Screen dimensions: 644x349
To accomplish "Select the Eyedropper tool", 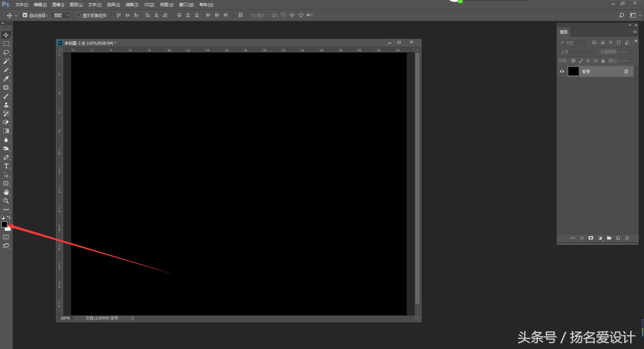I will pos(6,79).
